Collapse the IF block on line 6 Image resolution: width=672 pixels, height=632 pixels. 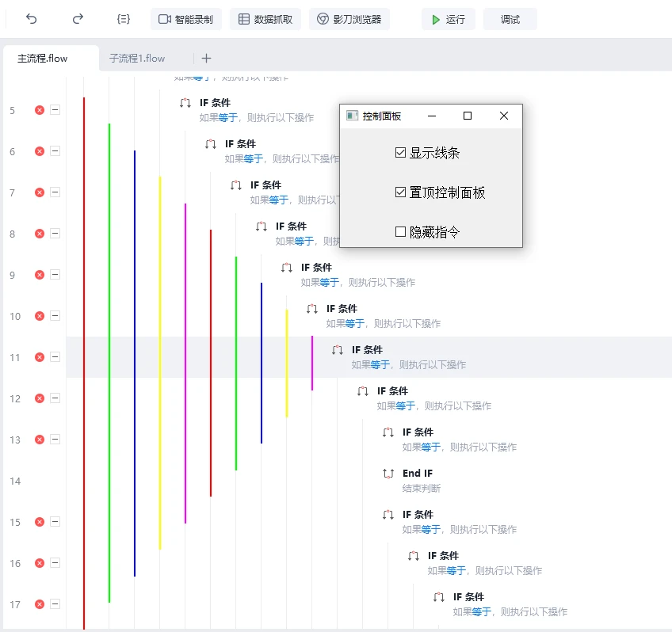point(55,151)
